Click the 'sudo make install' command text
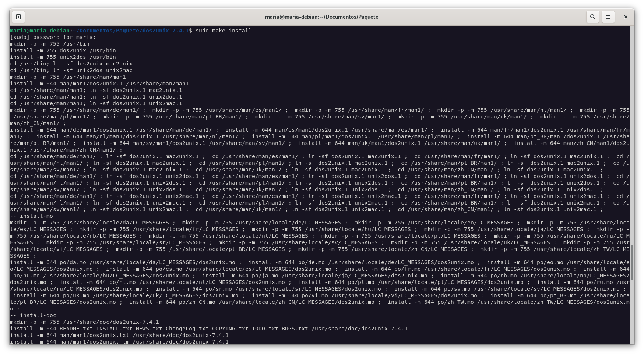Screen dimensions: 644x355 click(224, 31)
